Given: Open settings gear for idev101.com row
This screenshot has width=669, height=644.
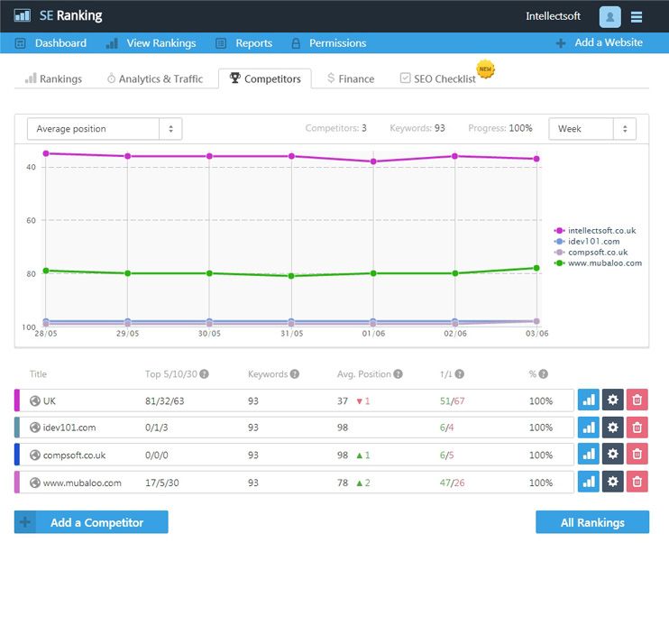Looking at the screenshot, I should click(613, 428).
